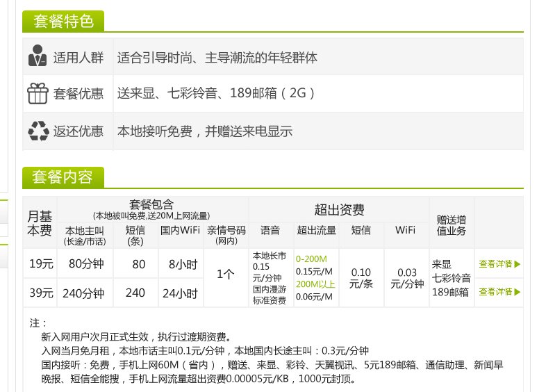Click the 0.06元/M overage rate
This screenshot has width=546, height=392.
pyautogui.click(x=314, y=297)
